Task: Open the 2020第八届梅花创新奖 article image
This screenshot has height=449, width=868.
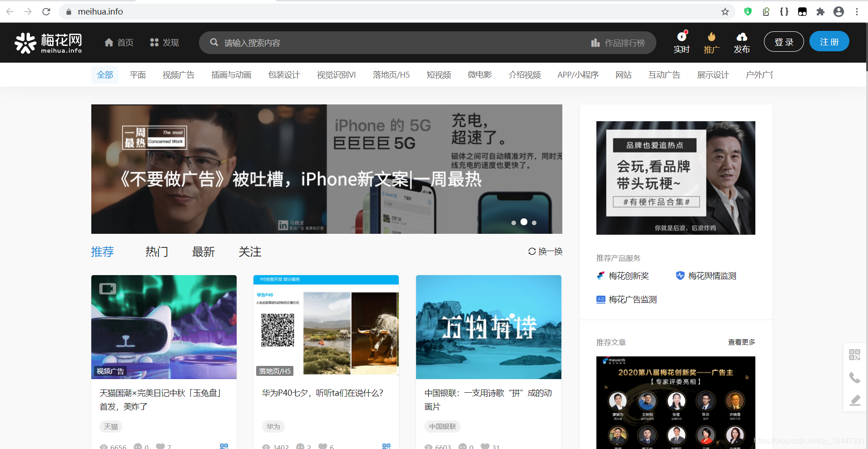Action: pos(676,403)
